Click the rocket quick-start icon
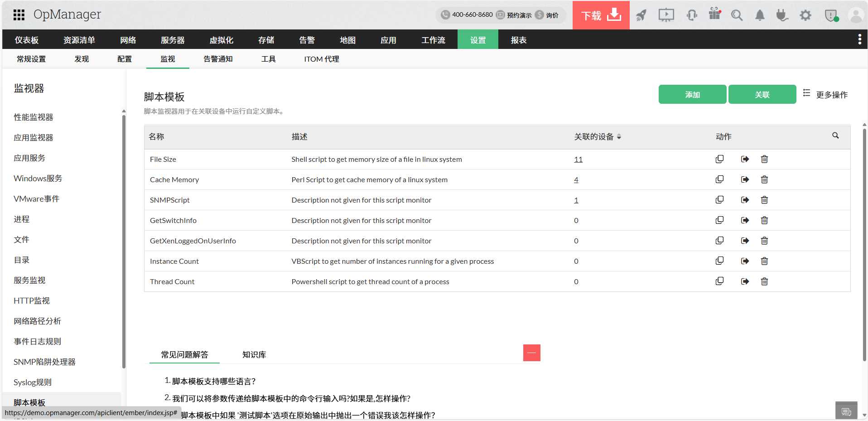Viewport: 868px width, 421px height. pyautogui.click(x=641, y=15)
